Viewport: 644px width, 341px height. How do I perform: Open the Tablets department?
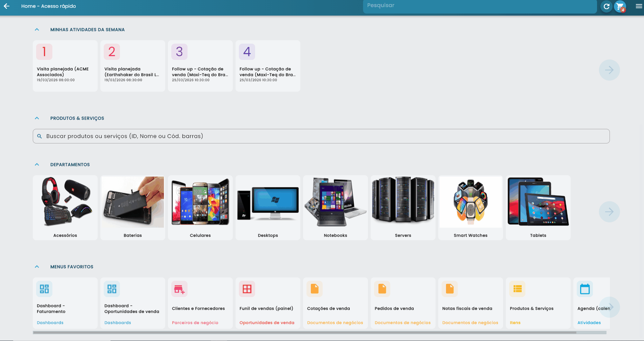(x=538, y=208)
